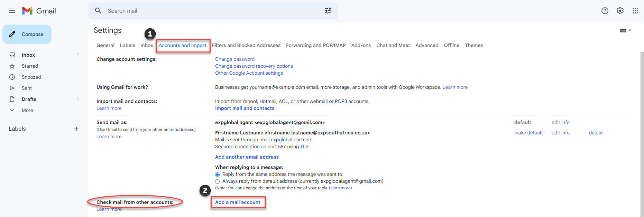This screenshot has width=644, height=217.
Task: Click the Add a mail account link
Action: pyautogui.click(x=238, y=202)
